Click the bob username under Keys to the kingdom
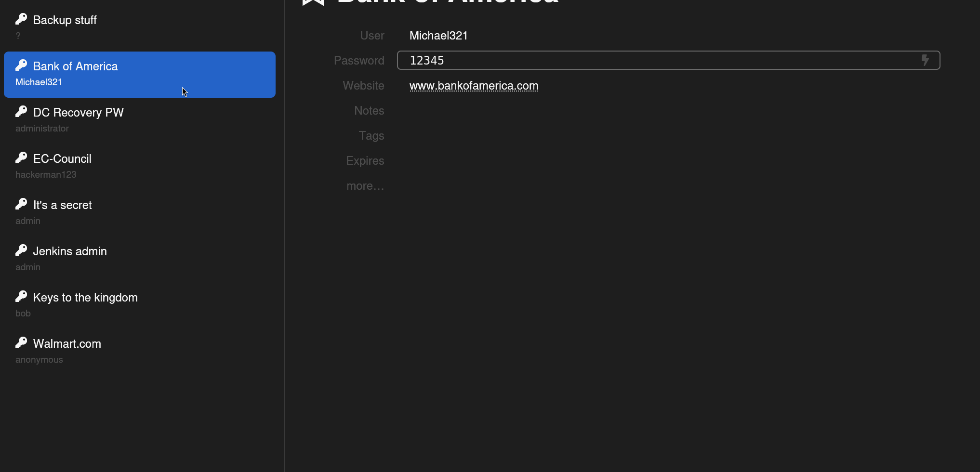This screenshot has height=472, width=980. 23,314
